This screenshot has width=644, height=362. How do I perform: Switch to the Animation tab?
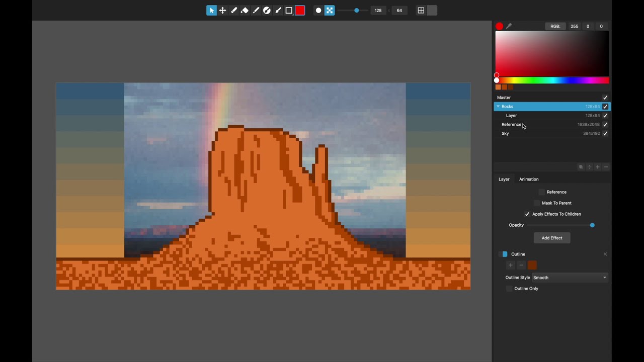[529, 179]
